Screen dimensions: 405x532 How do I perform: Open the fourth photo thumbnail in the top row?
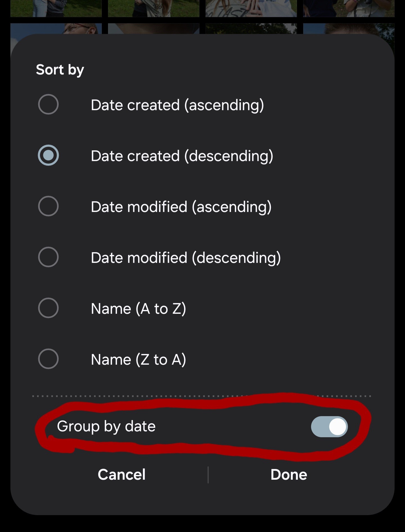click(349, 8)
